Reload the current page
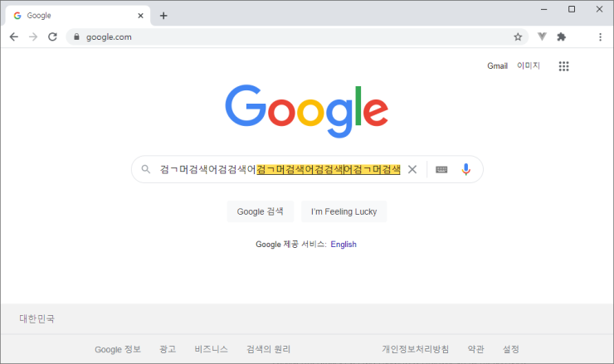The width and height of the screenshot is (614, 364). click(52, 36)
